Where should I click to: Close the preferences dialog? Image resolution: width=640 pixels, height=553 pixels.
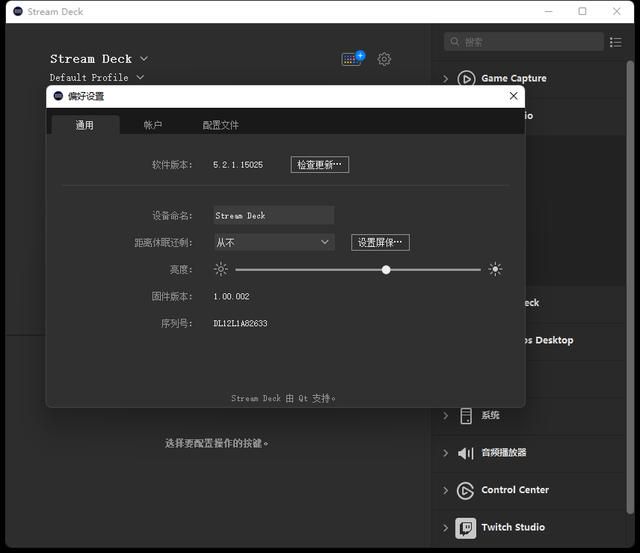pos(513,96)
